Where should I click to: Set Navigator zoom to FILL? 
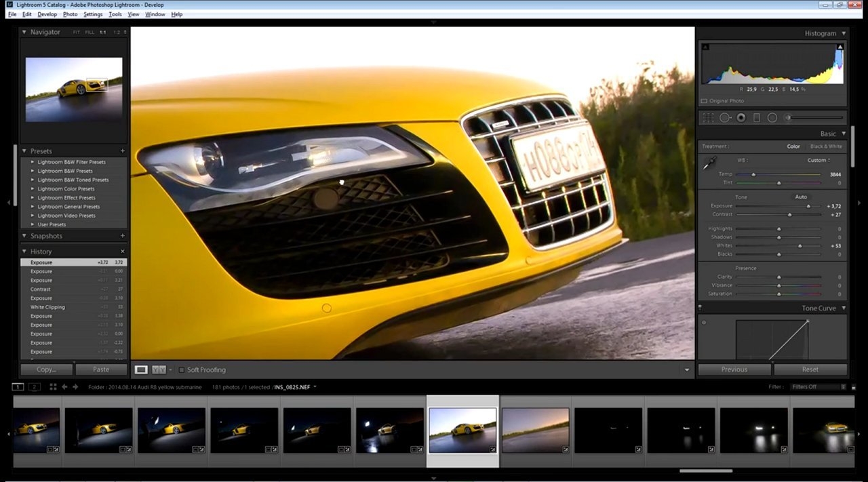90,33
